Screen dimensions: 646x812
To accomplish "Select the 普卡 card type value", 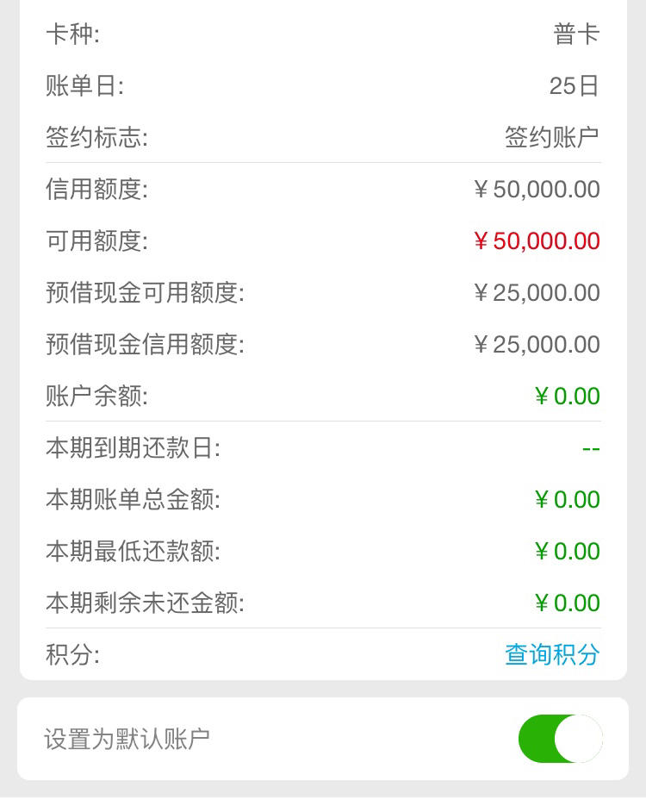I will pos(576,34).
